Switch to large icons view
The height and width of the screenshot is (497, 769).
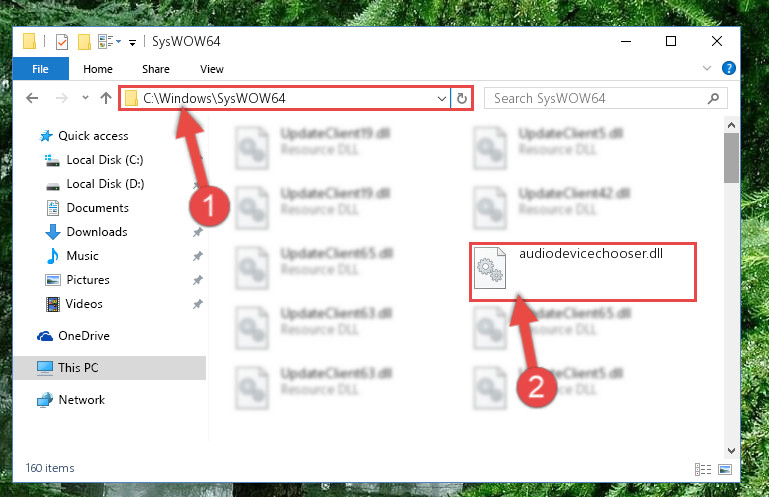coord(725,470)
